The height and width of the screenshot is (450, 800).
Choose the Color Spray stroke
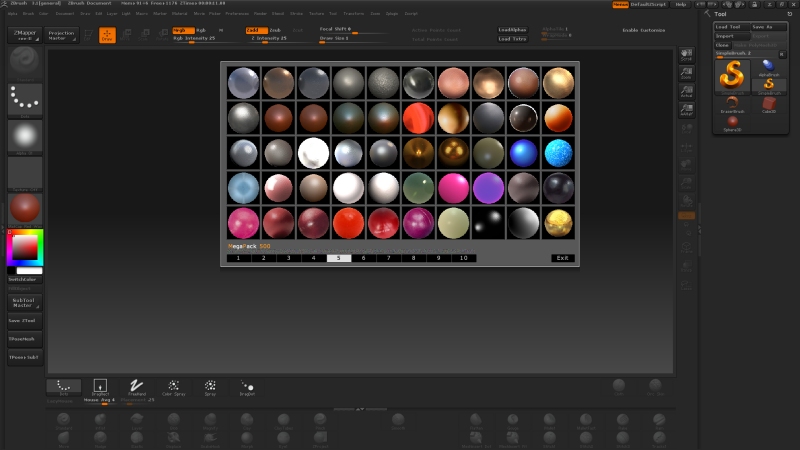(173, 387)
